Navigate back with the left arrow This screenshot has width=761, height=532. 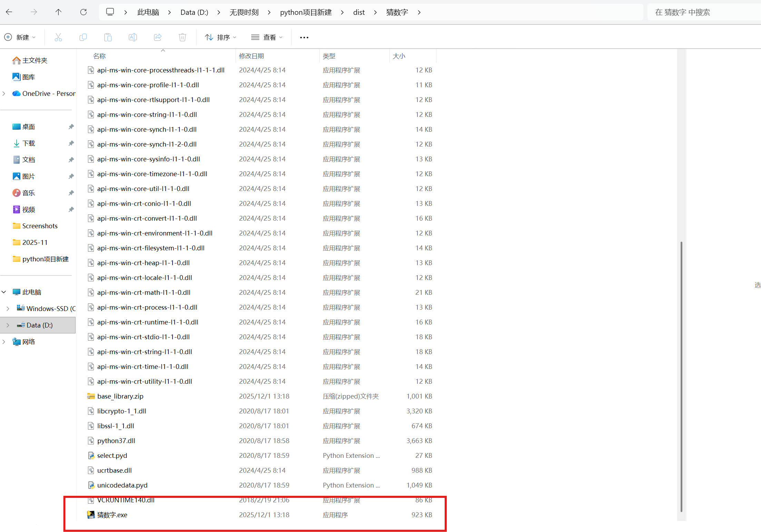pos(9,12)
